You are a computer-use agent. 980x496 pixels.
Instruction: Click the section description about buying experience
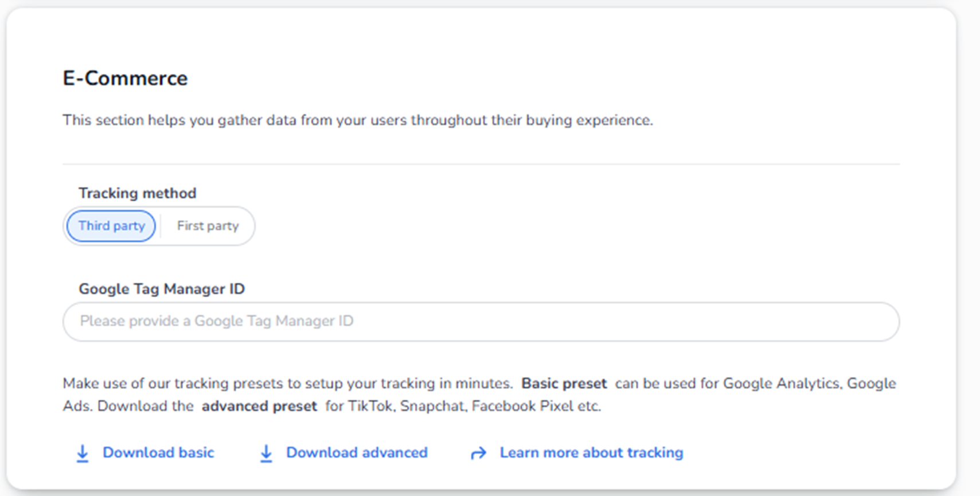(357, 120)
